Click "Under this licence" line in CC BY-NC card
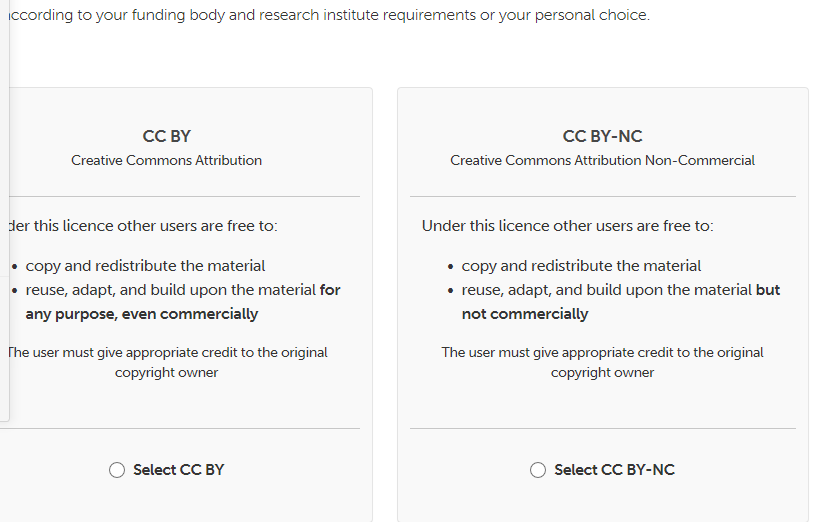 pyautogui.click(x=567, y=226)
